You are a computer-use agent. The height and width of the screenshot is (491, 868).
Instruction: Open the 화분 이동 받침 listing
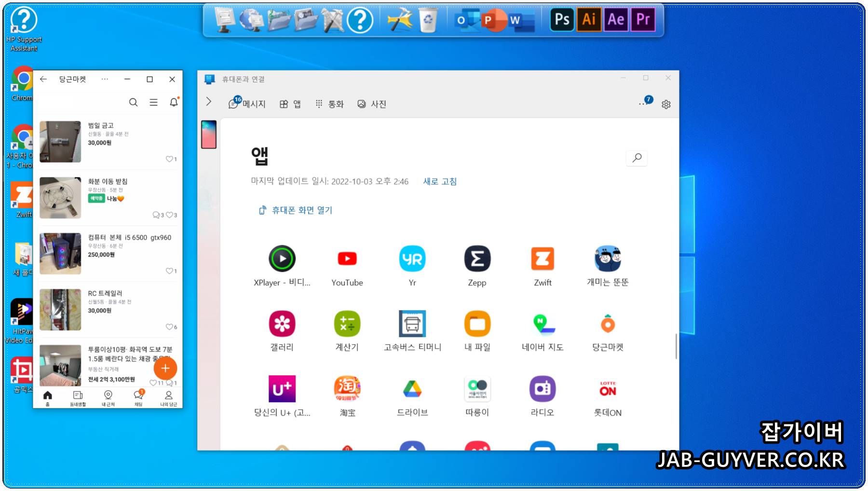pyautogui.click(x=108, y=197)
